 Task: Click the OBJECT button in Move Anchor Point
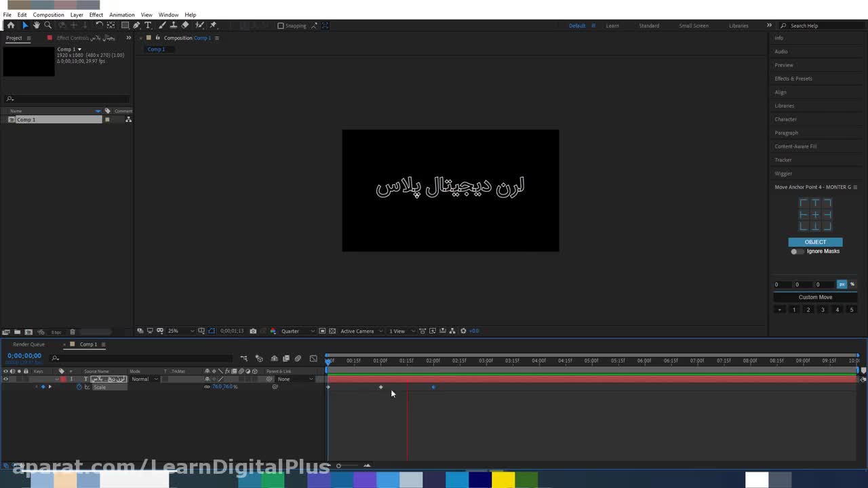point(815,242)
